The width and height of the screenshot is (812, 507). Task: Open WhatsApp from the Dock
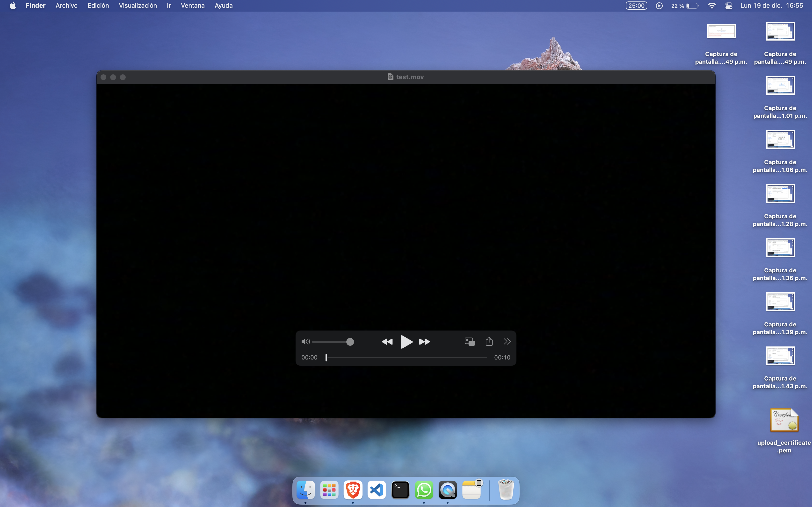(424, 490)
